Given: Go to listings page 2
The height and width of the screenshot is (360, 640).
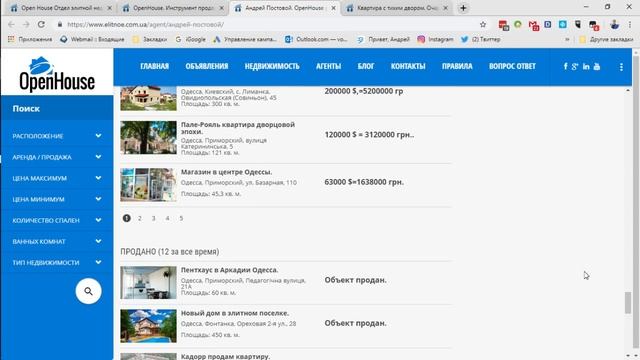Looking at the screenshot, I should [x=140, y=218].
